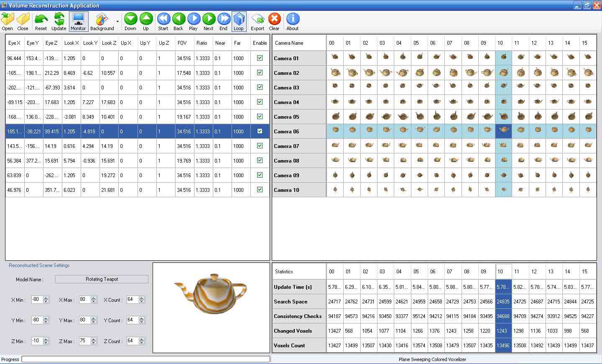Image resolution: width=602 pixels, height=364 pixels.
Task: Decrease the Z Min spinner value
Action: (x=46, y=343)
